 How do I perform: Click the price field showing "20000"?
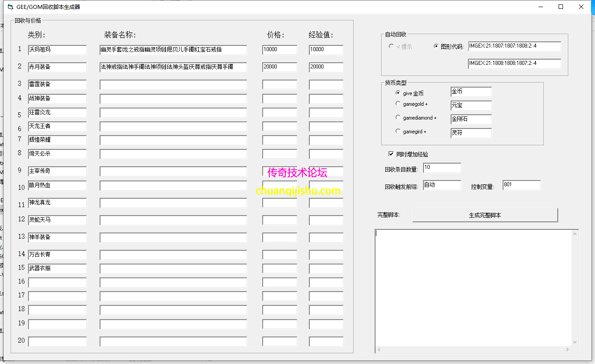pos(280,67)
